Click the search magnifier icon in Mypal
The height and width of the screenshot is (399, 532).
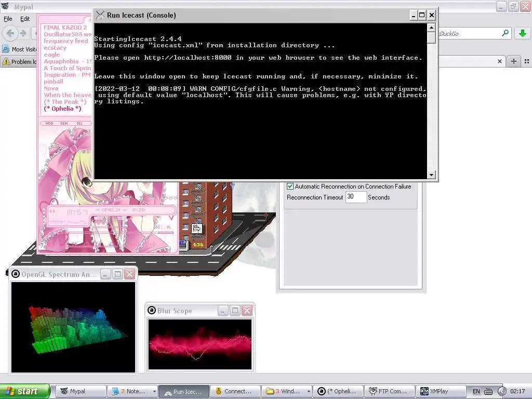[505, 33]
